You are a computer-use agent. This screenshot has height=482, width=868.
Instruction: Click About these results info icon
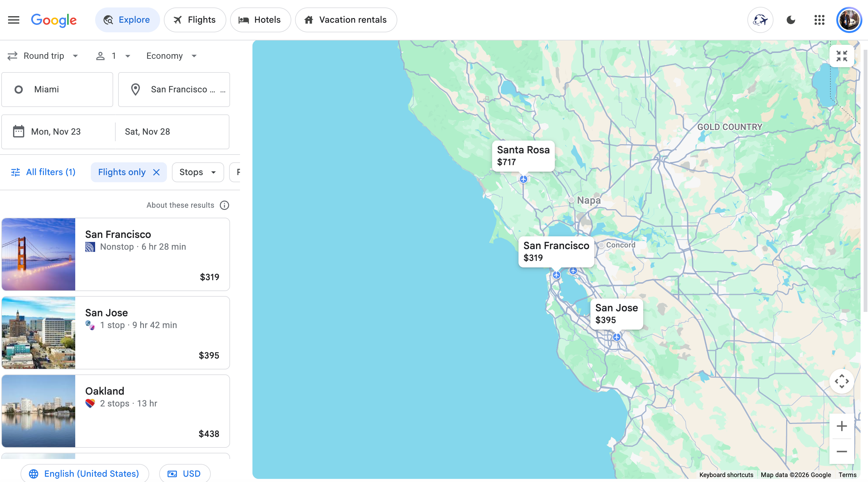point(224,205)
